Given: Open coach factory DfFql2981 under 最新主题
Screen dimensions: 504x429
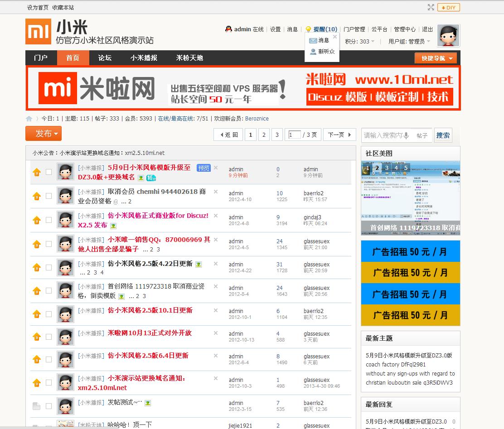Looking at the screenshot, I should (x=396, y=364).
